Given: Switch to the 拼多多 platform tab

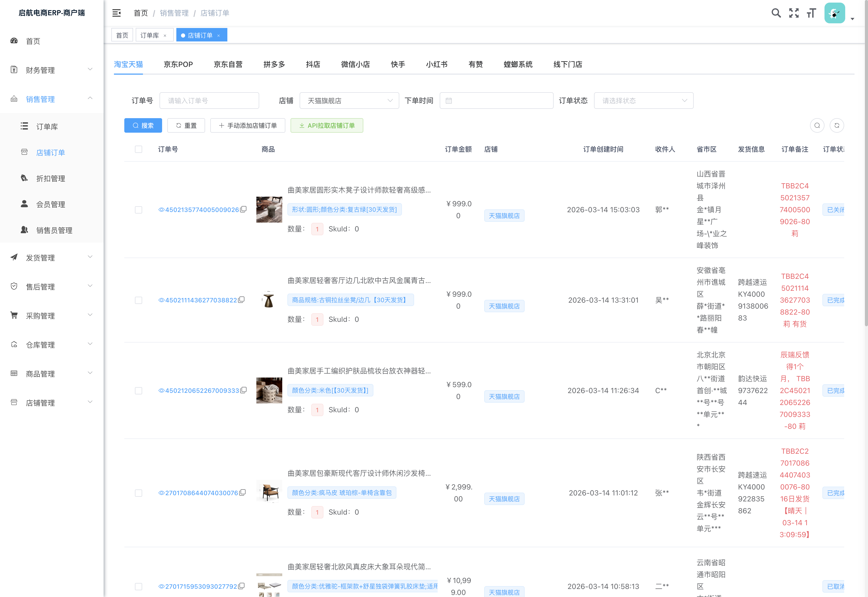Looking at the screenshot, I should point(274,64).
